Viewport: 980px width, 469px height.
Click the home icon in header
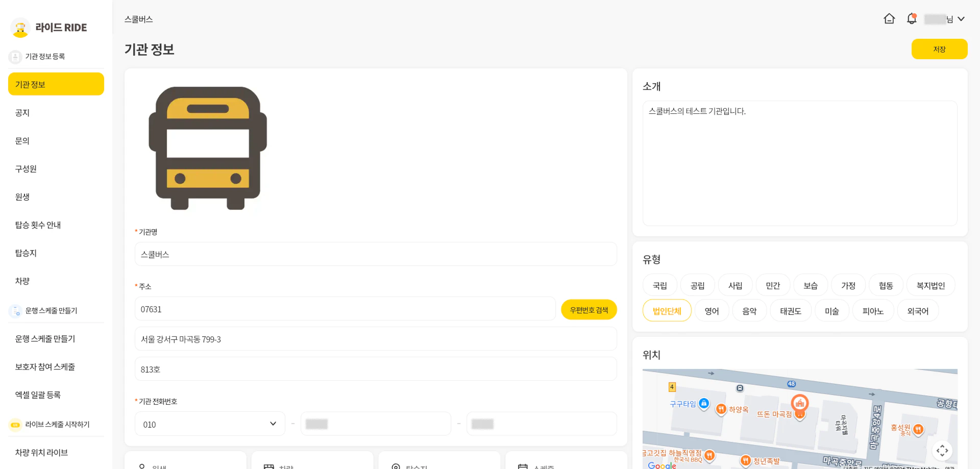pos(889,19)
